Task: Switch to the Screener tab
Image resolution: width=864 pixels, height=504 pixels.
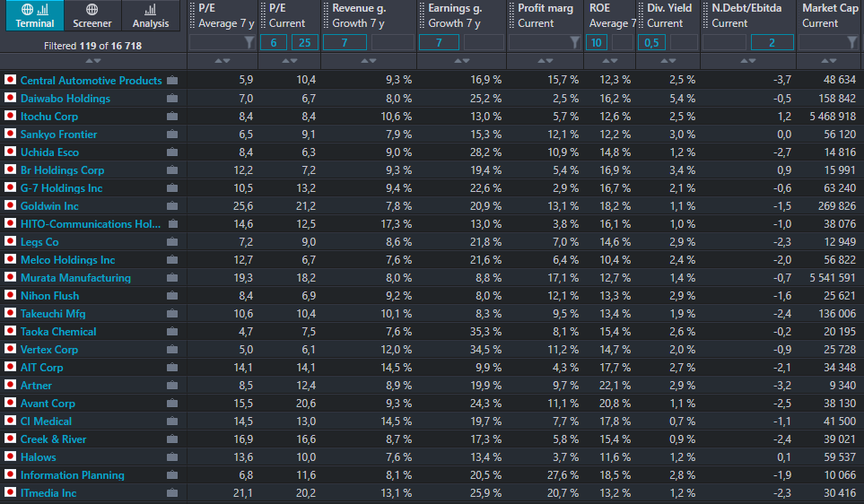Action: pyautogui.click(x=92, y=15)
